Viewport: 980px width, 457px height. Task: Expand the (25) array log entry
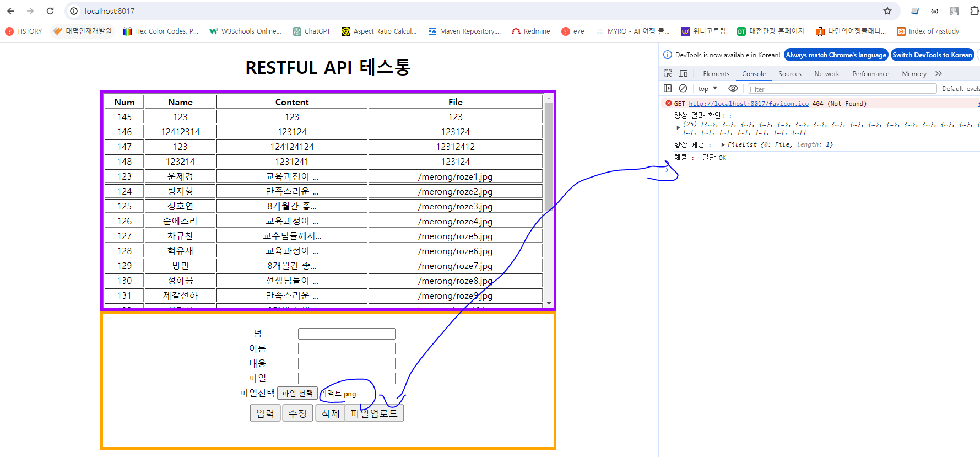coord(678,127)
